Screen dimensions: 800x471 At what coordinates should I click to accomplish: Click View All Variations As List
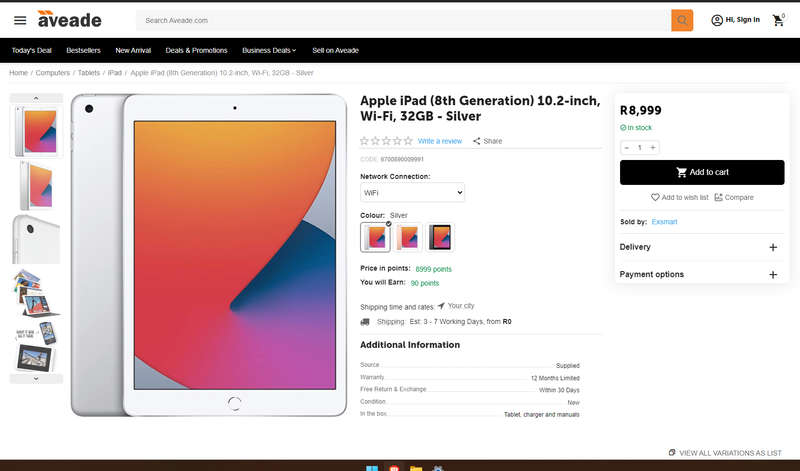click(x=725, y=453)
